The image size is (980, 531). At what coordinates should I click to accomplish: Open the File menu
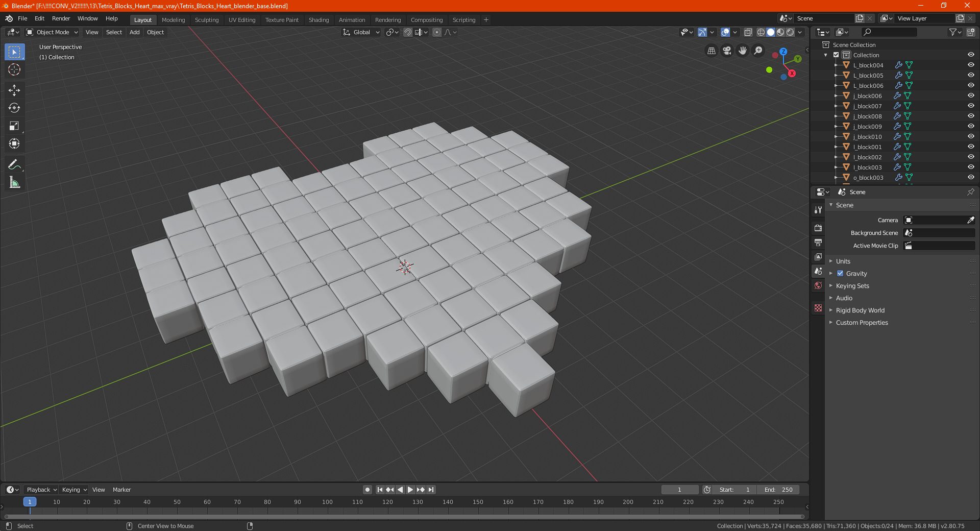pyautogui.click(x=22, y=18)
